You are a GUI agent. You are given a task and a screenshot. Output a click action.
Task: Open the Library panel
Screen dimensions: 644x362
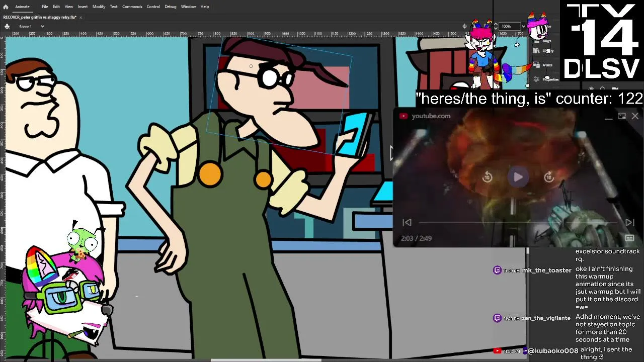point(544,51)
